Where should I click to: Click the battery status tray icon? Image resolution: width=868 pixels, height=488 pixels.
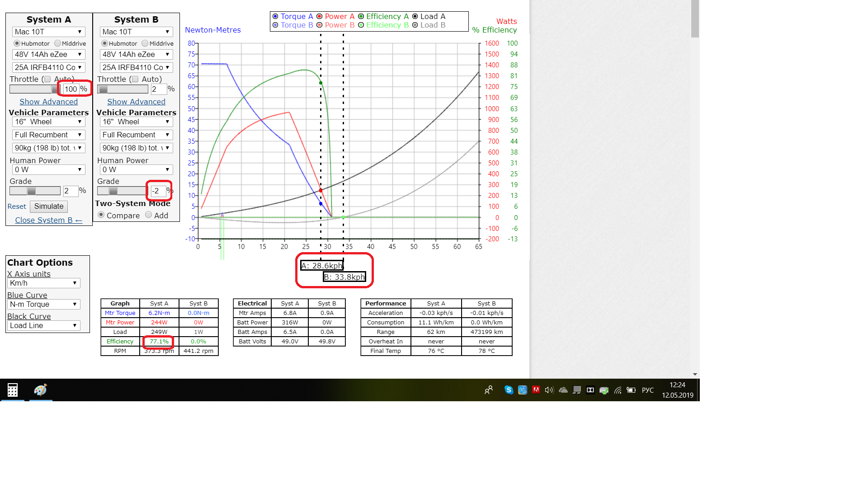[631, 390]
